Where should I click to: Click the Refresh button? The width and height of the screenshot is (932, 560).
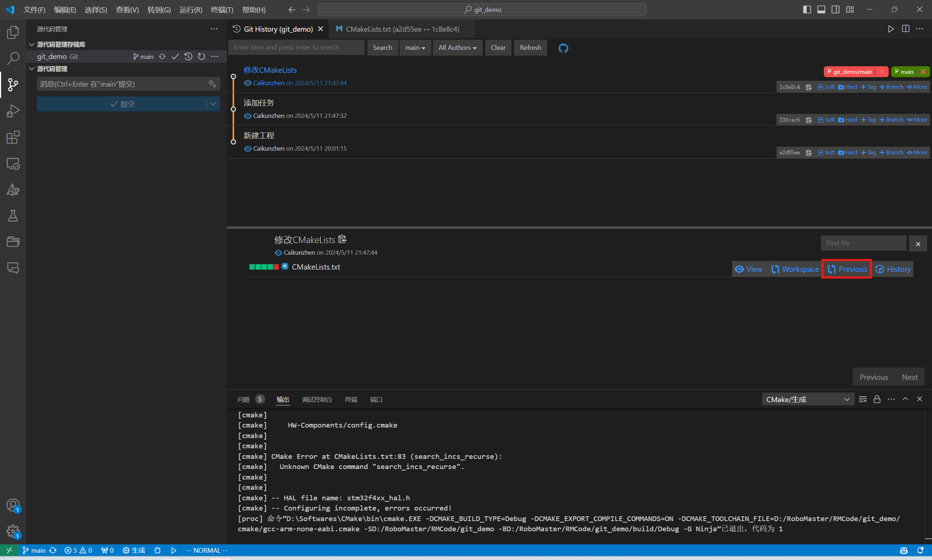(x=530, y=48)
